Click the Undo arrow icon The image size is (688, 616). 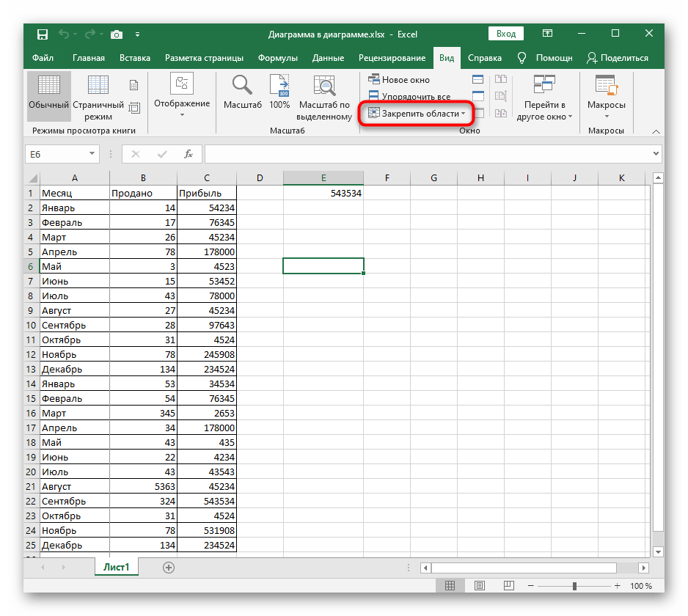pos(64,34)
